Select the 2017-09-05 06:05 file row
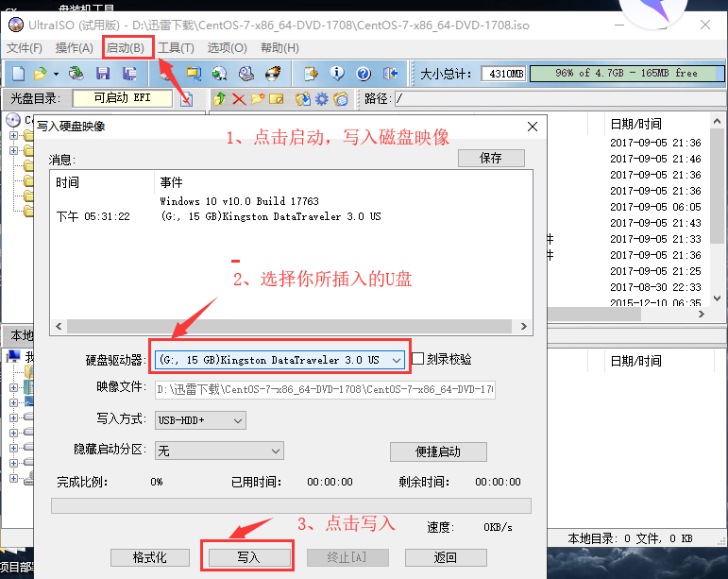728x579 pixels. 655,207
